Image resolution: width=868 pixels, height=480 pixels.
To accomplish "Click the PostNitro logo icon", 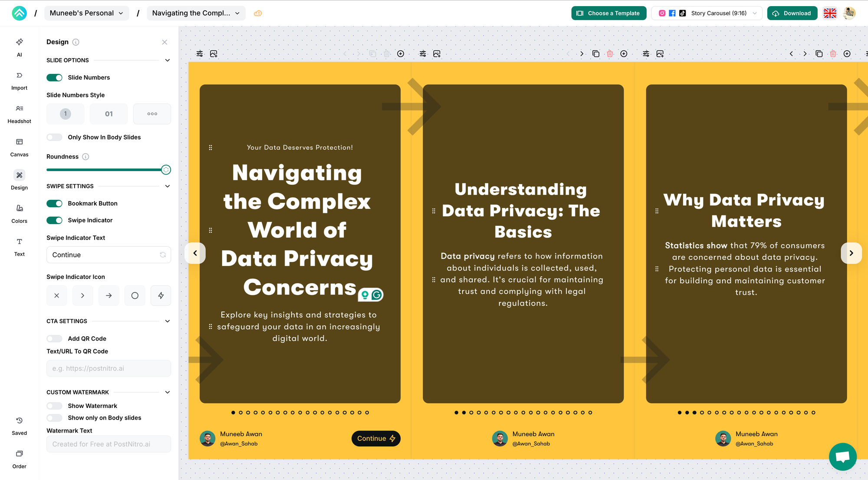I will [x=19, y=13].
